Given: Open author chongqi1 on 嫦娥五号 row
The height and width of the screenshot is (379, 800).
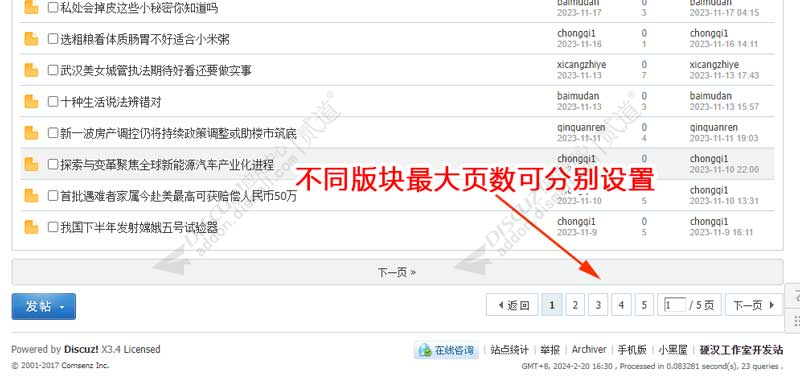Looking at the screenshot, I should pyautogui.click(x=577, y=221).
